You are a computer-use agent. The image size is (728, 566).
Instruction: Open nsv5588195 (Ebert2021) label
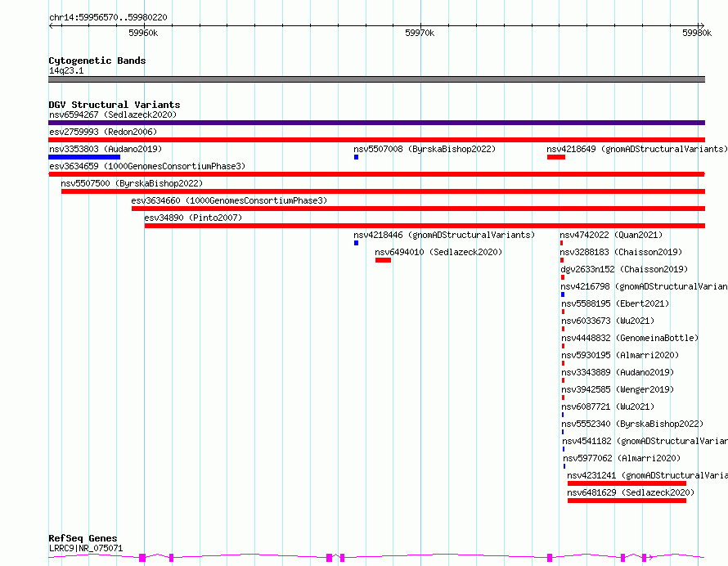click(x=615, y=303)
